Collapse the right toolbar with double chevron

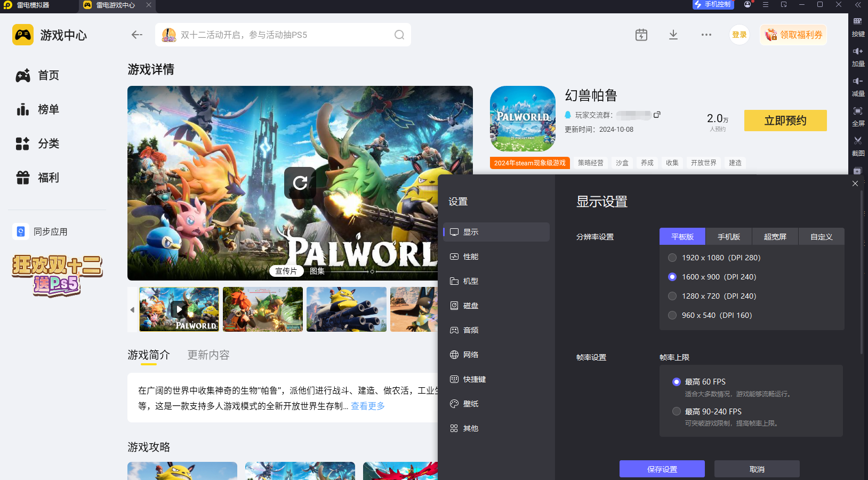point(858,4)
